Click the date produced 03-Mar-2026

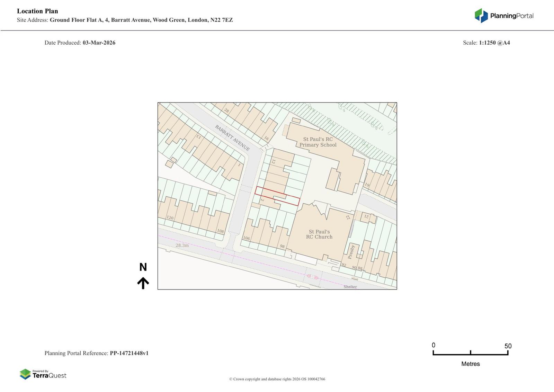click(99, 43)
